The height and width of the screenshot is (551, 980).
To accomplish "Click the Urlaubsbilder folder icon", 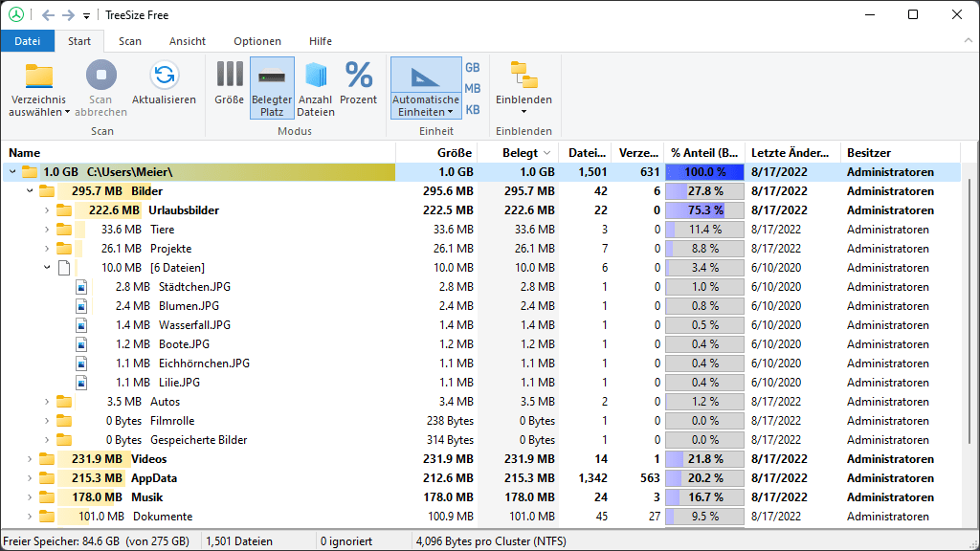I will [x=64, y=209].
